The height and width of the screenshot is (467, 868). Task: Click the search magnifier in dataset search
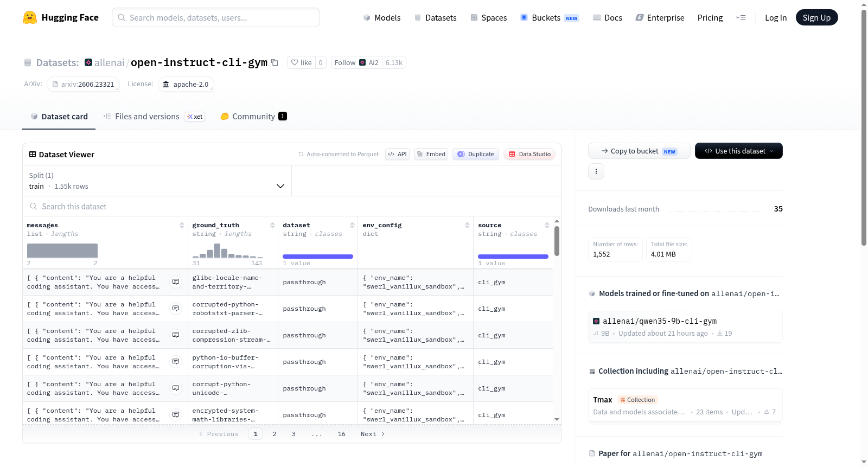(x=34, y=207)
